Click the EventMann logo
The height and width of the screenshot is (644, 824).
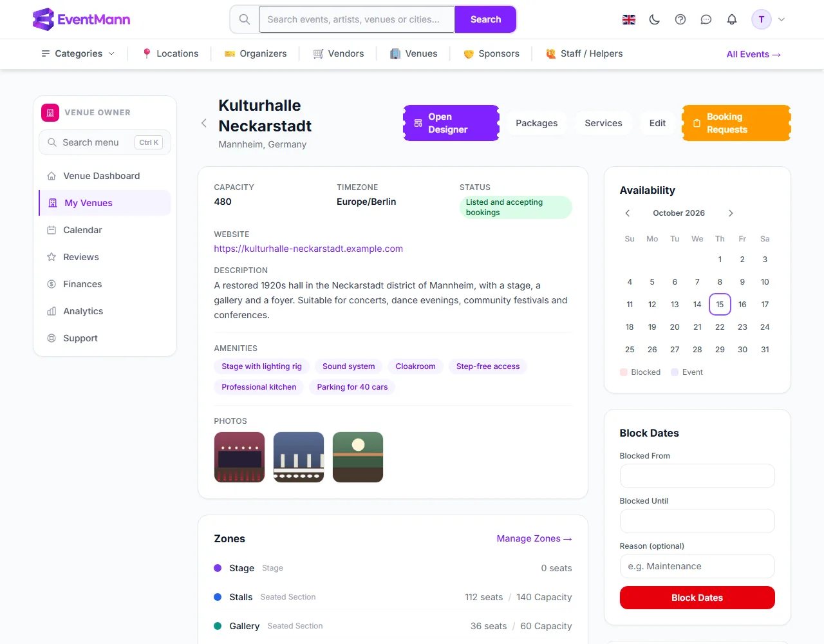81,19
